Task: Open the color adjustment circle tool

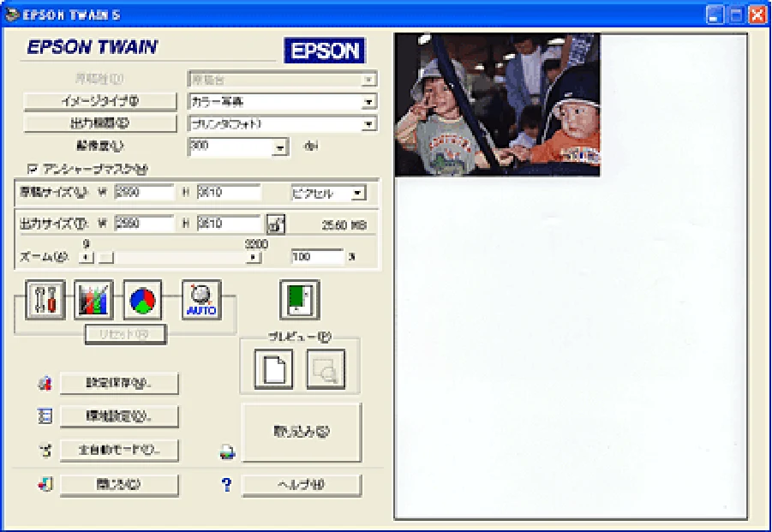Action: (x=142, y=300)
